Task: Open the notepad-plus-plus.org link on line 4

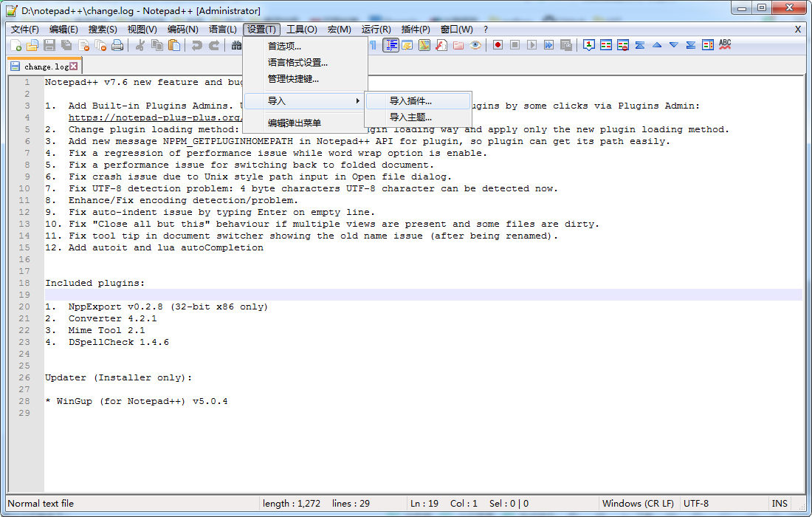Action: click(155, 117)
